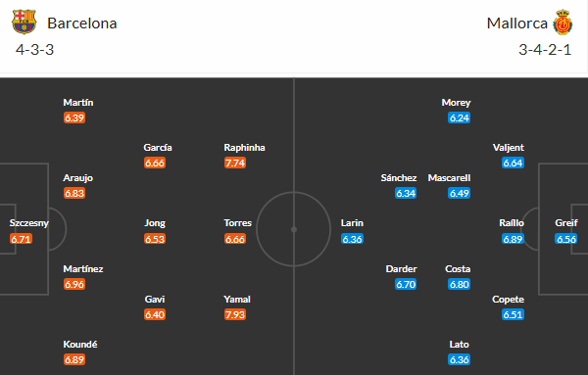Click goalkeeper Greif's name
Image resolution: width=588 pixels, height=375 pixels.
tap(566, 223)
